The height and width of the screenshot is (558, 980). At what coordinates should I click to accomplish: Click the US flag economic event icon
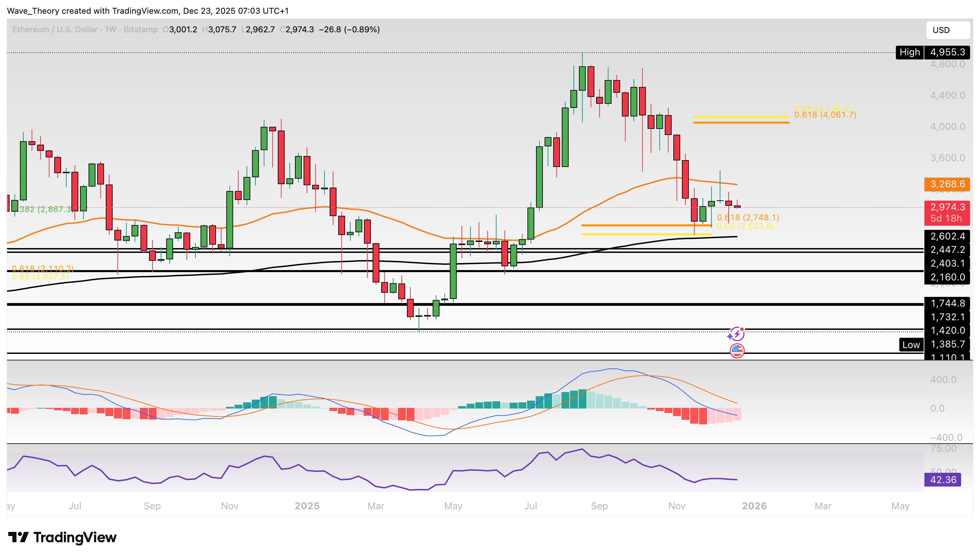click(x=737, y=350)
